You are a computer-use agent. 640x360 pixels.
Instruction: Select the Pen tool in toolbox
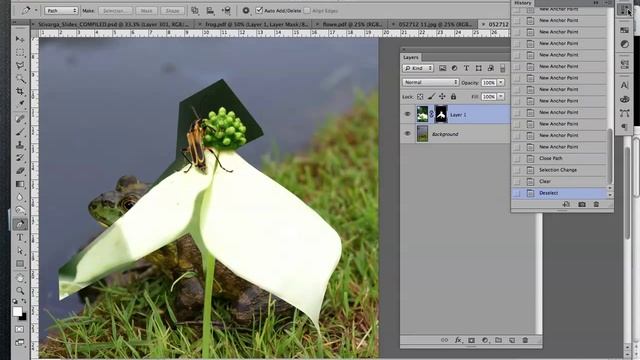click(x=20, y=224)
